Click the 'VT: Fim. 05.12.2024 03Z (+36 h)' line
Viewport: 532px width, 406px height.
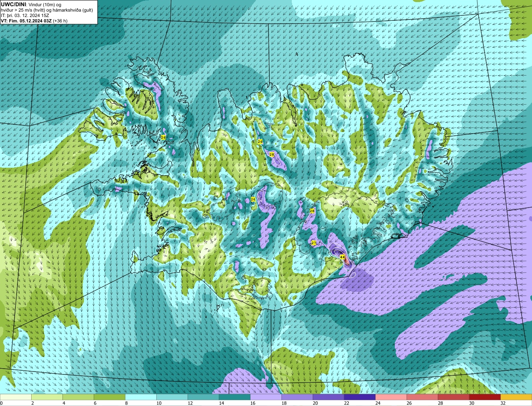34,21
